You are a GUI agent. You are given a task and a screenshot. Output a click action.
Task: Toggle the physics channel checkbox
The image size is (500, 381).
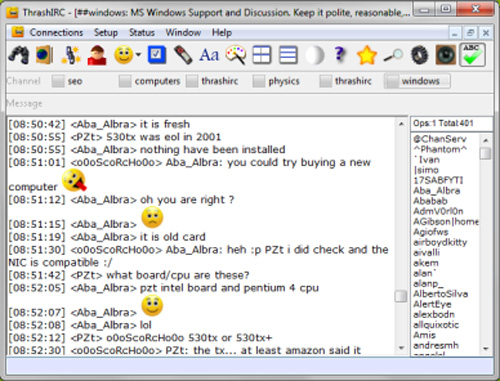[259, 81]
